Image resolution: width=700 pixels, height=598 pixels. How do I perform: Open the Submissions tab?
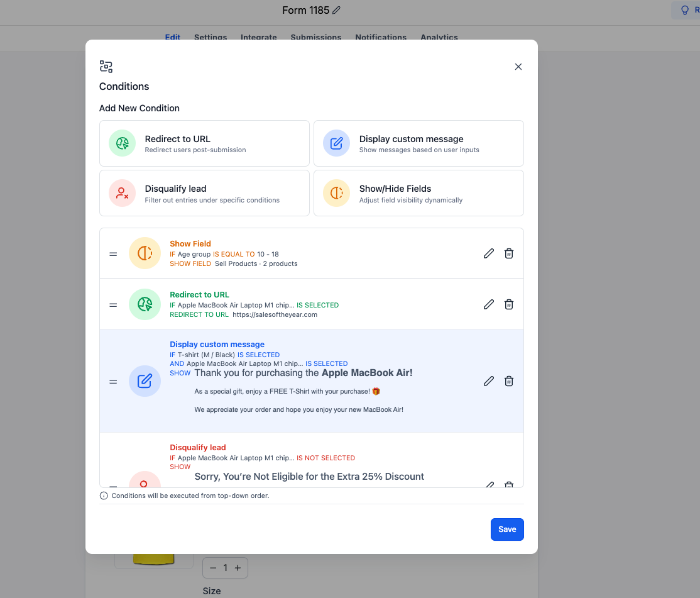click(x=315, y=37)
